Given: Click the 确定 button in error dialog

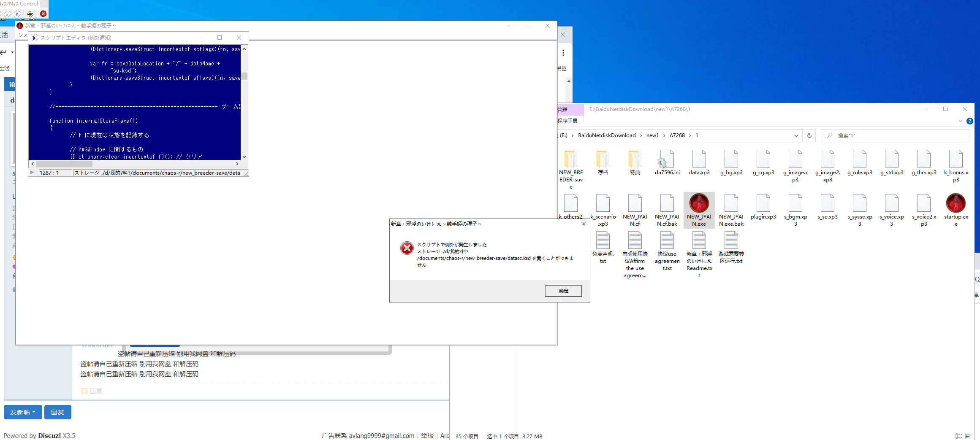Looking at the screenshot, I should (563, 291).
